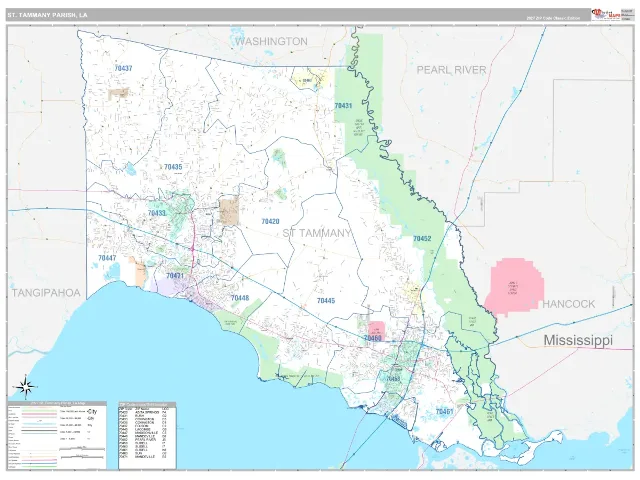This screenshot has height=480, width=640.
Task: Click the brown shaded area left of 70420
Action: pyautogui.click(x=229, y=212)
